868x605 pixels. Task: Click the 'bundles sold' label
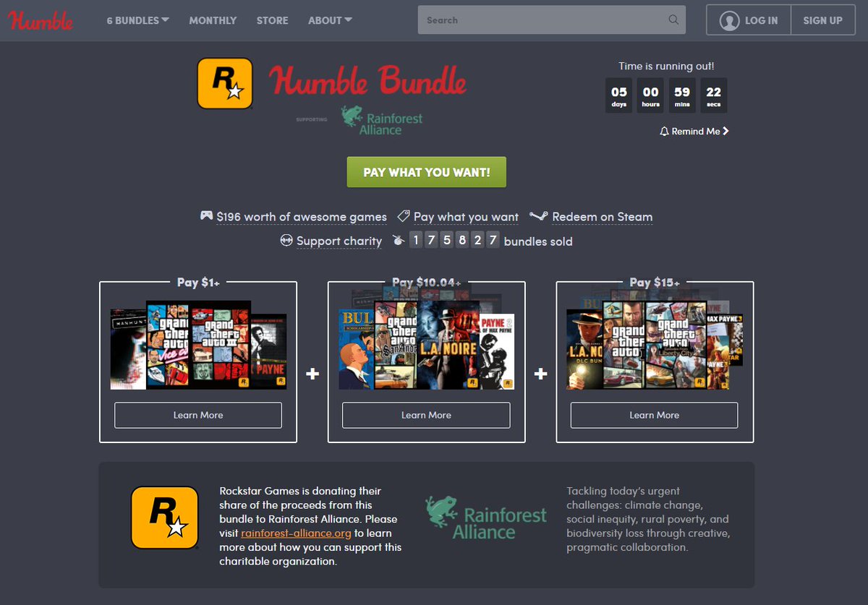538,241
